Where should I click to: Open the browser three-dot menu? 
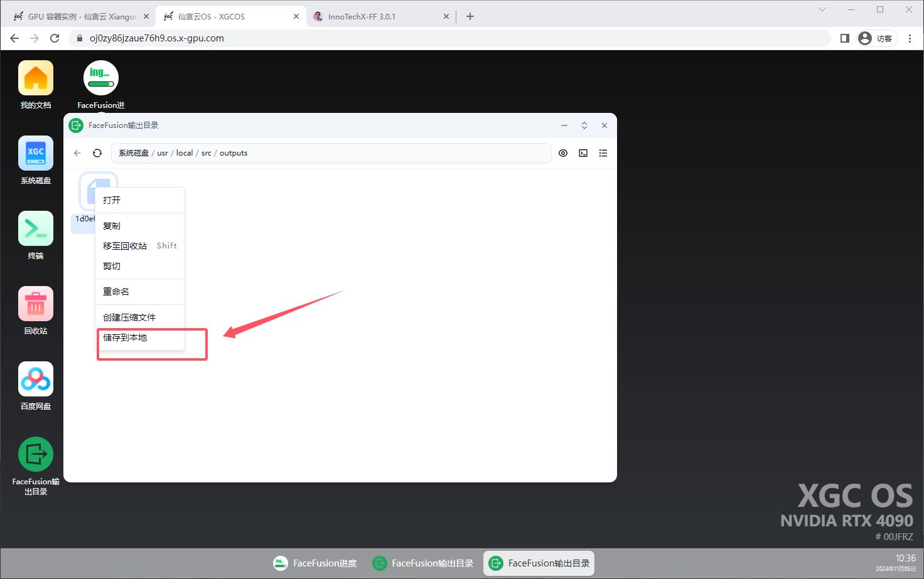tap(910, 38)
